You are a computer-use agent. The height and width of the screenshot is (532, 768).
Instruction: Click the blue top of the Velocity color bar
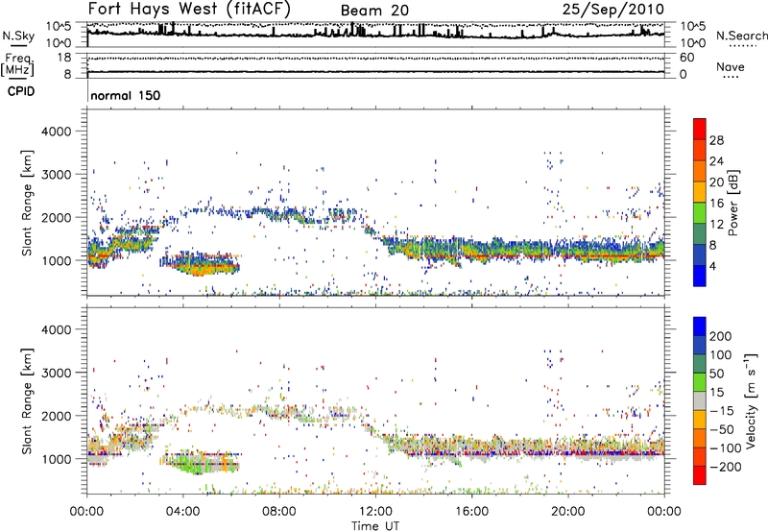tap(700, 326)
